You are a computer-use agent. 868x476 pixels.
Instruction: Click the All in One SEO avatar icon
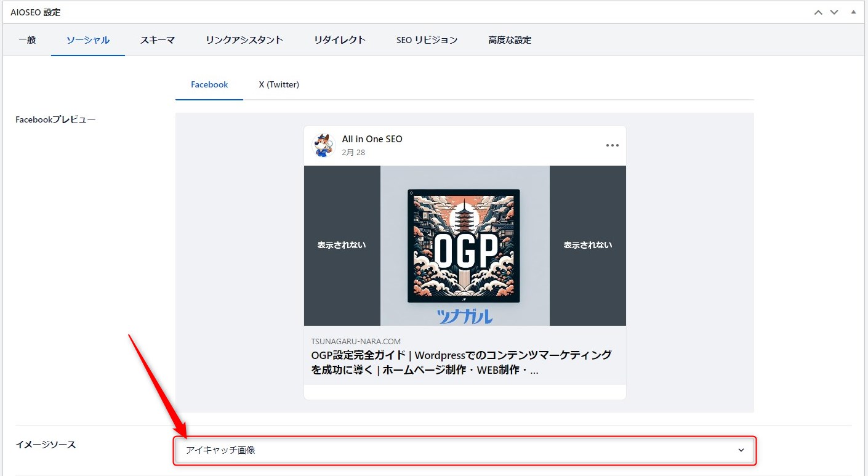point(323,145)
